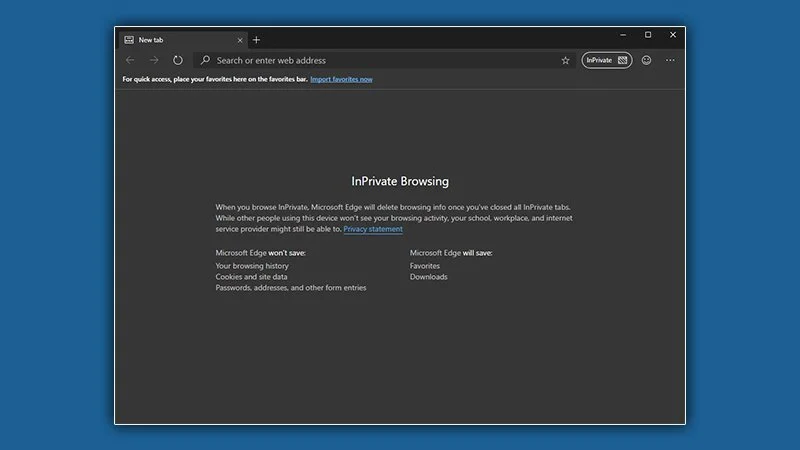Maximize the Edge window

pos(648,35)
